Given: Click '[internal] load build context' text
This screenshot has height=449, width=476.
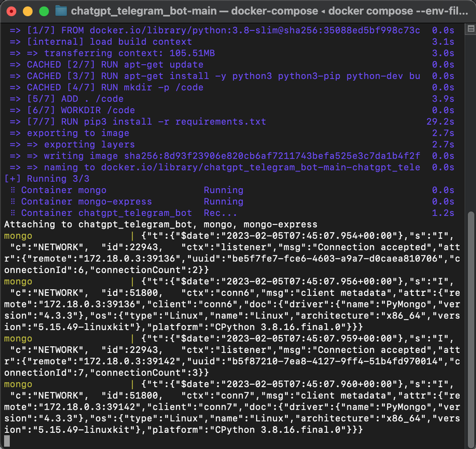Looking at the screenshot, I should click(109, 42).
